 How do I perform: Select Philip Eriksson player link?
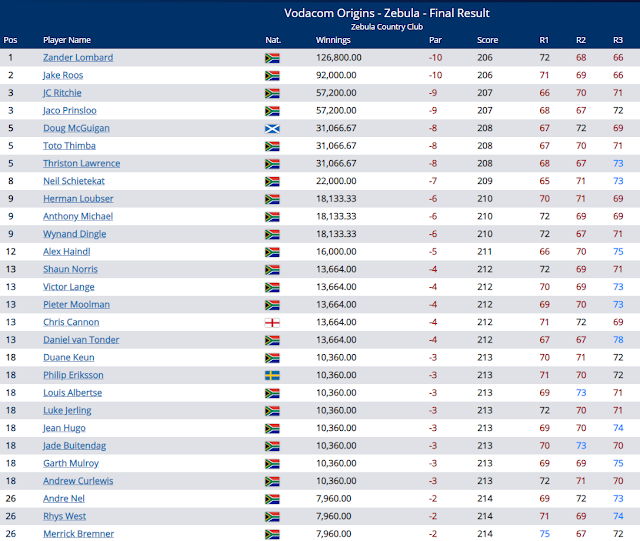73,375
